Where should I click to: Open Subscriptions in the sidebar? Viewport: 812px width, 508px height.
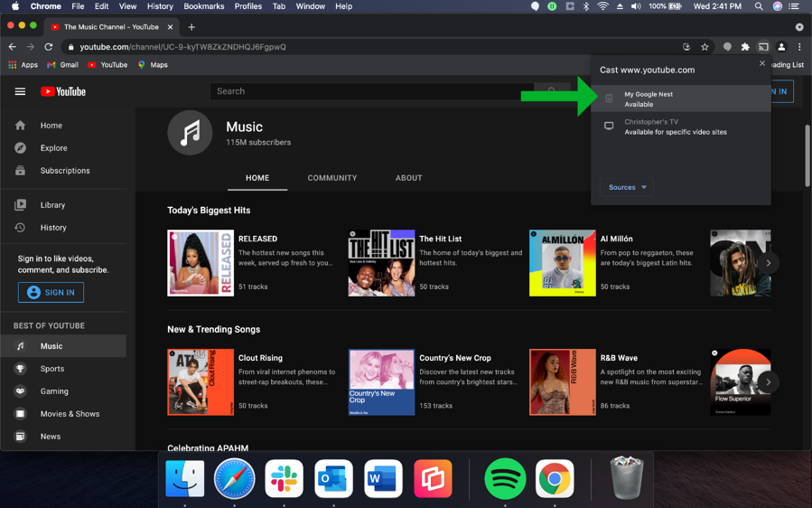tap(63, 171)
